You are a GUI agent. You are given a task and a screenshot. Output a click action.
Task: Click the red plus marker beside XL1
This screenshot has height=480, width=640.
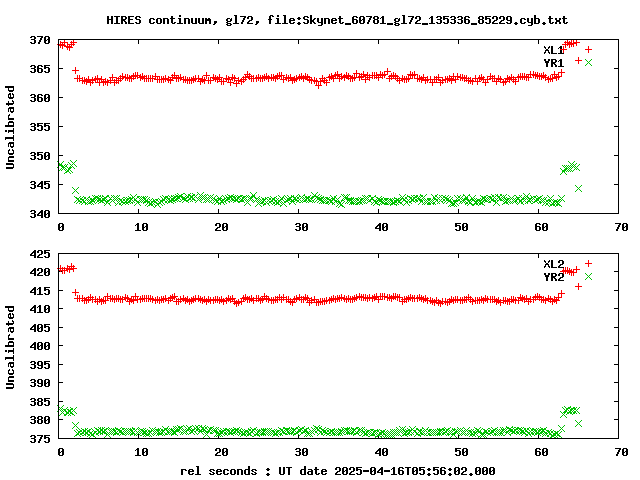588,49
